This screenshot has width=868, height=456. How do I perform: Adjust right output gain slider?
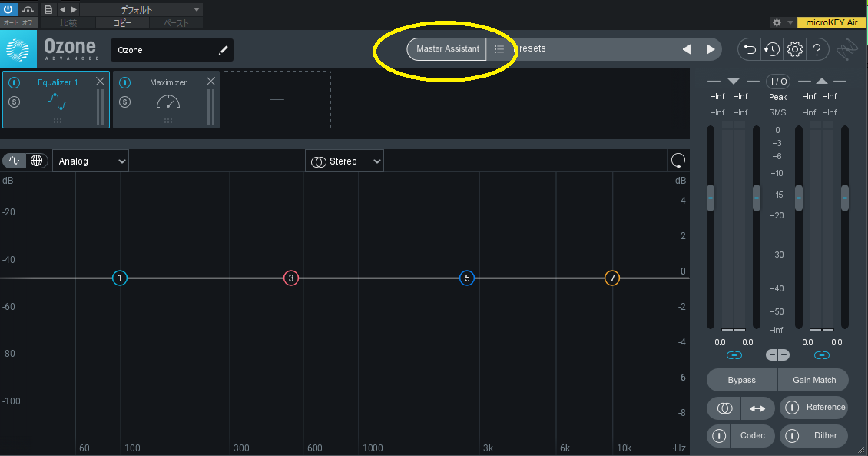(x=845, y=198)
